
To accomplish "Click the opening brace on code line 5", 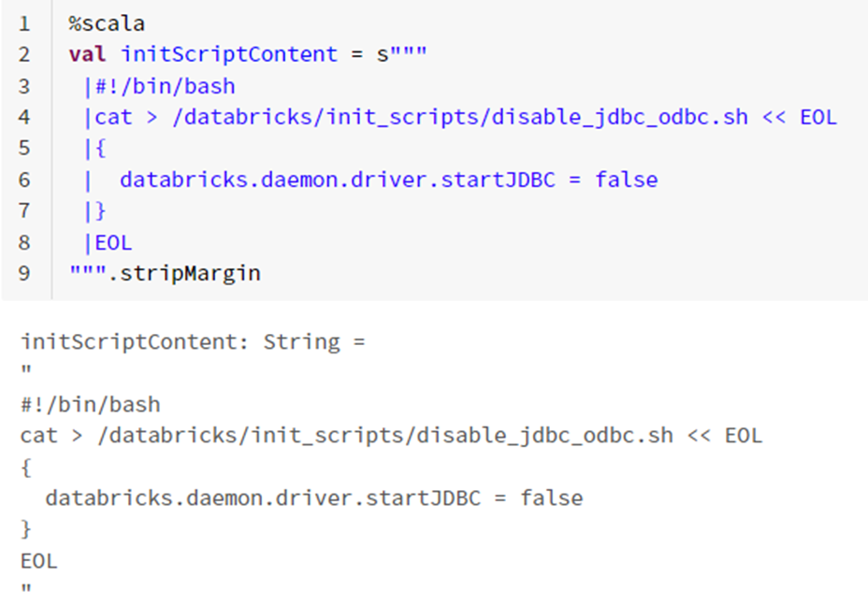I will pyautogui.click(x=101, y=149).
